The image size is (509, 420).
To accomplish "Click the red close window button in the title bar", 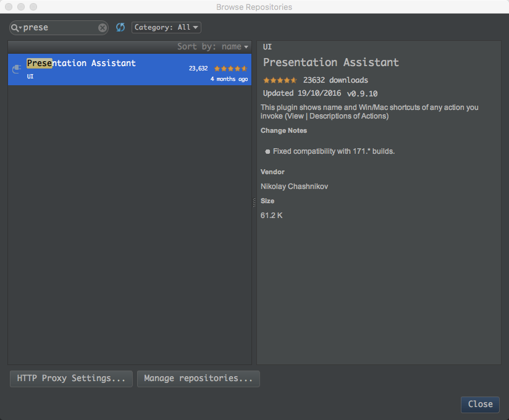I will pos(9,7).
